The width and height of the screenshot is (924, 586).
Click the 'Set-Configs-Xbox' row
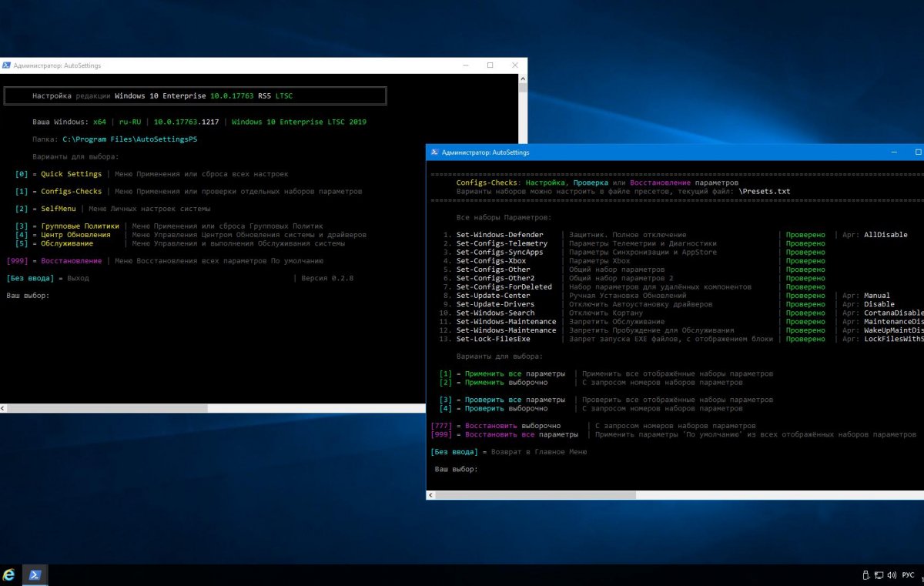coord(632,261)
